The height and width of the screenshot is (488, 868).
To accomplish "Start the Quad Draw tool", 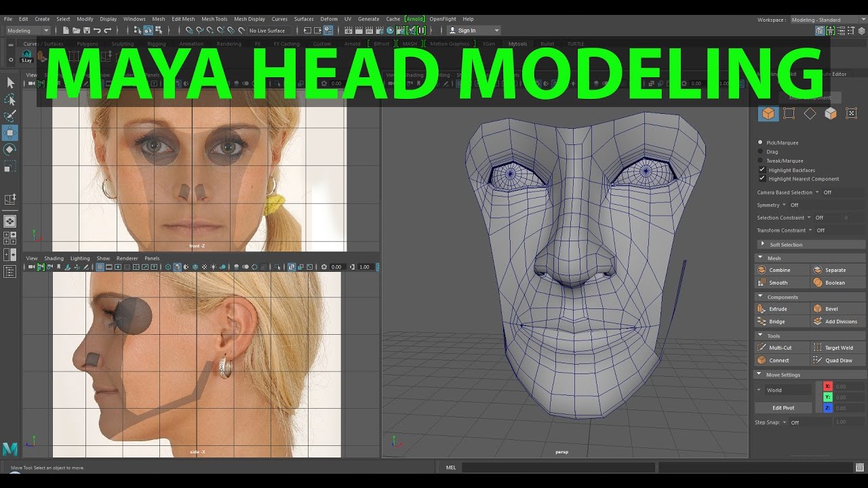I will tap(838, 360).
